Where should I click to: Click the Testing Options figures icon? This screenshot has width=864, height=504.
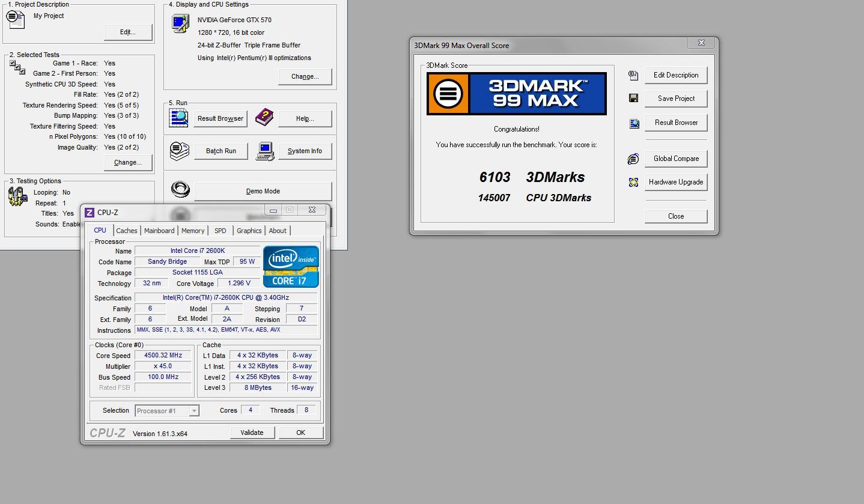[17, 196]
